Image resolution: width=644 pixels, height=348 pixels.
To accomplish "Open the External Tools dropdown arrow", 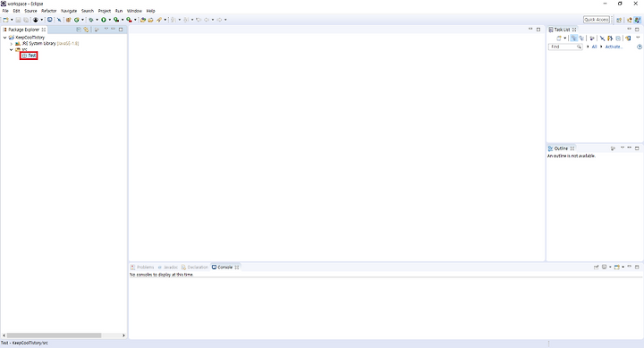I will point(135,20).
